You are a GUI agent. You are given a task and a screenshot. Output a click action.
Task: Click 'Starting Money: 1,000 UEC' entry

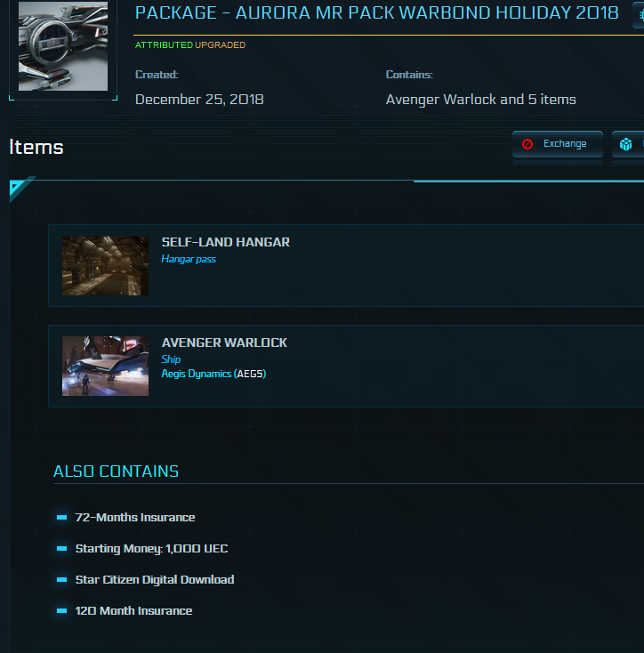pyautogui.click(x=151, y=549)
